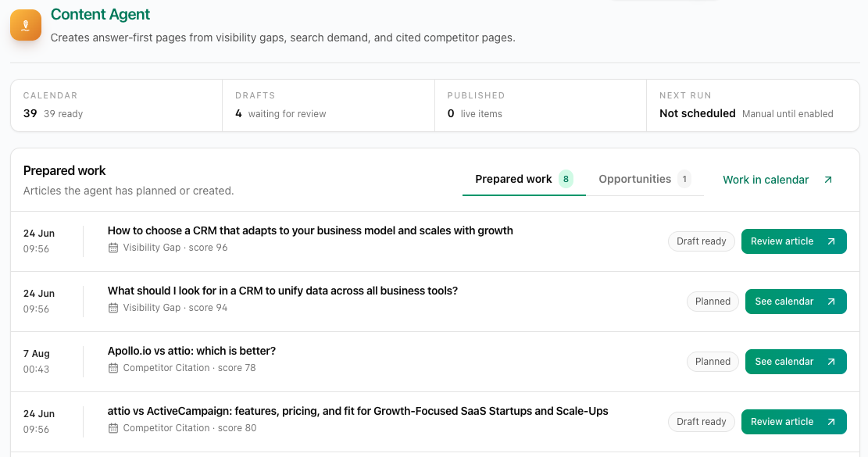Click the Opportunities count badge 1

click(x=684, y=179)
